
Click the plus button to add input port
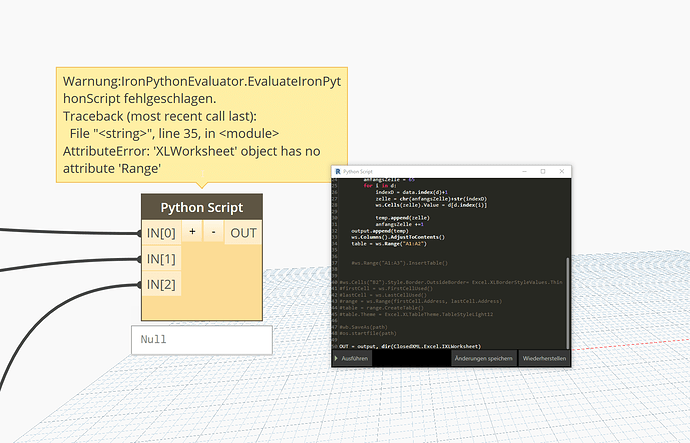192,233
